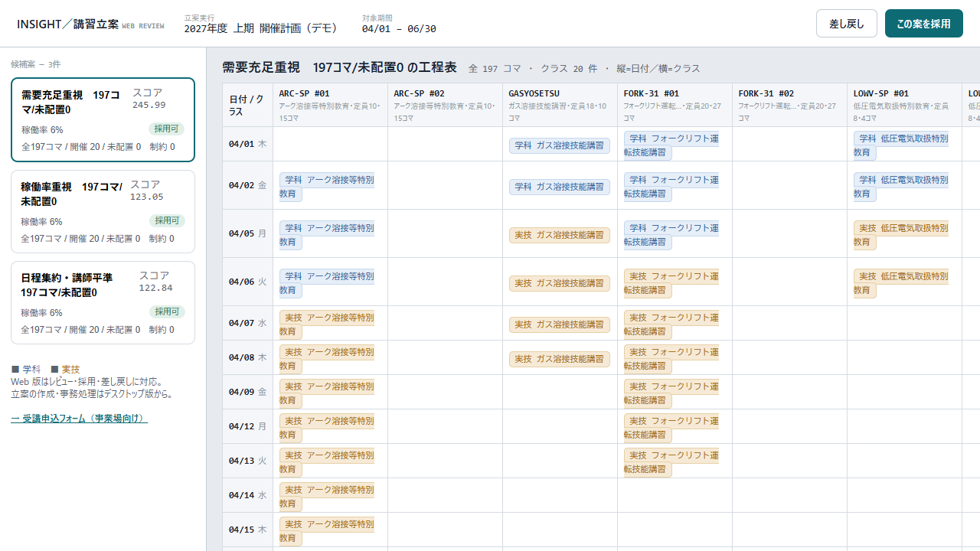Viewport: 980px width, 551px height.
Task: Click 学科 アーク溶接 session on 04/02
Action: pyautogui.click(x=327, y=187)
